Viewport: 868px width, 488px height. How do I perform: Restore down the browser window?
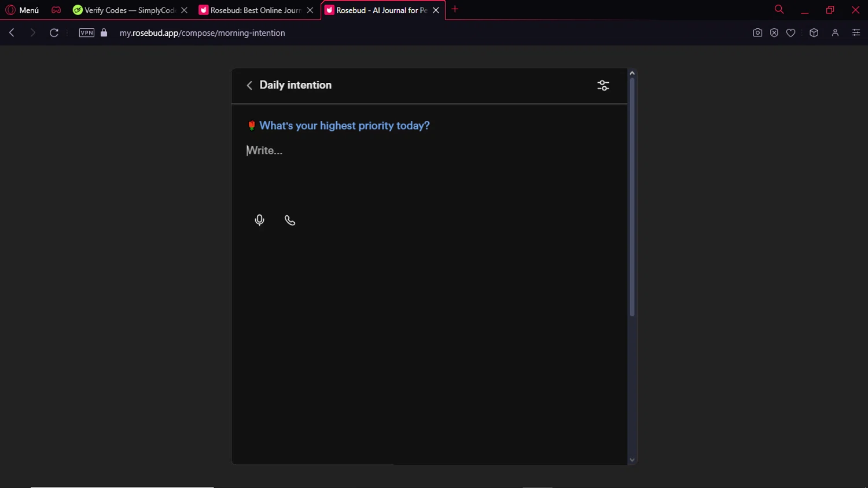coord(830,10)
